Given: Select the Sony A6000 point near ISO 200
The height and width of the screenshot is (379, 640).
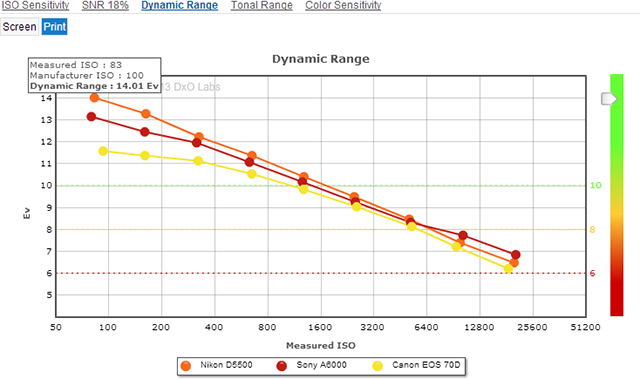Looking at the screenshot, I should point(144,132).
